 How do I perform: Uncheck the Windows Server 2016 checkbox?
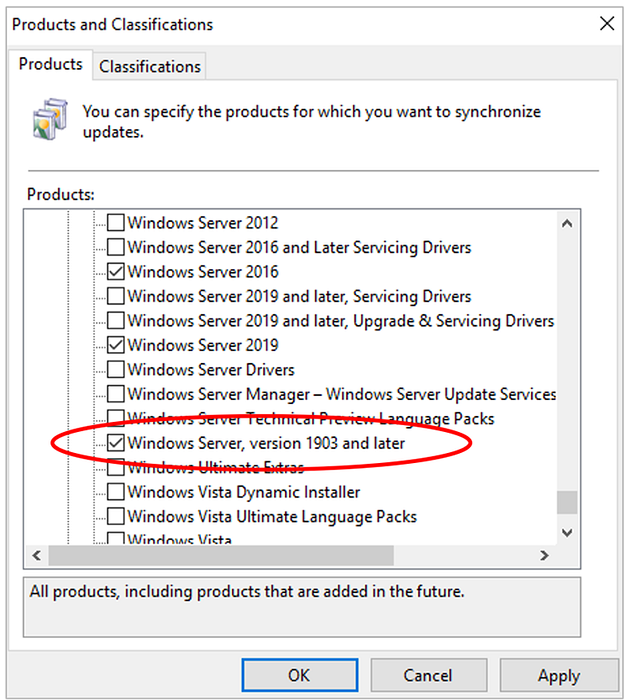(x=116, y=272)
